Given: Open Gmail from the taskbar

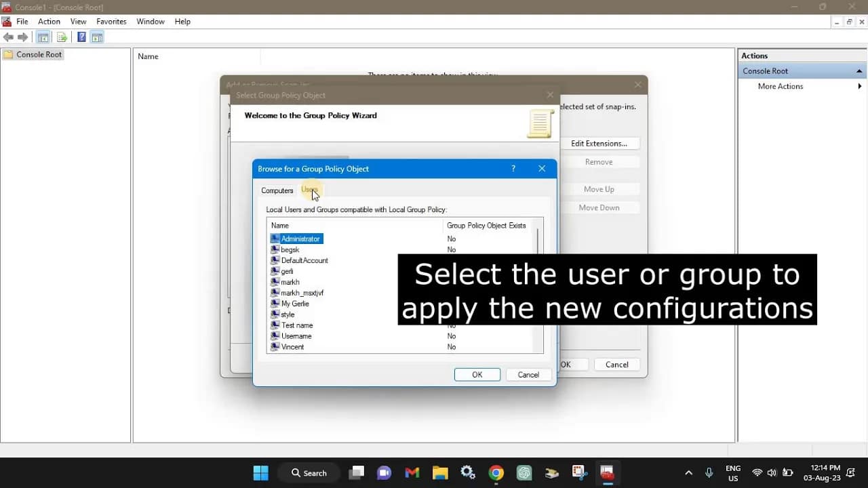Looking at the screenshot, I should (412, 472).
